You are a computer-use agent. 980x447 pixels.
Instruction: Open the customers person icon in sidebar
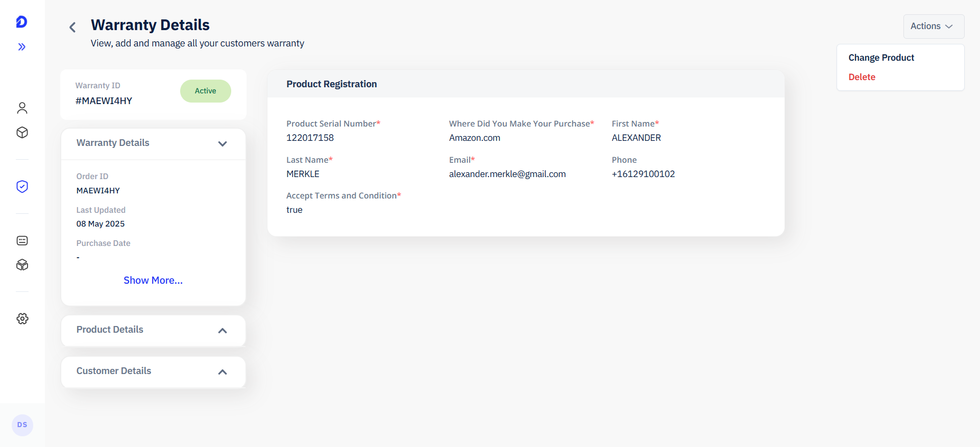pyautogui.click(x=22, y=108)
